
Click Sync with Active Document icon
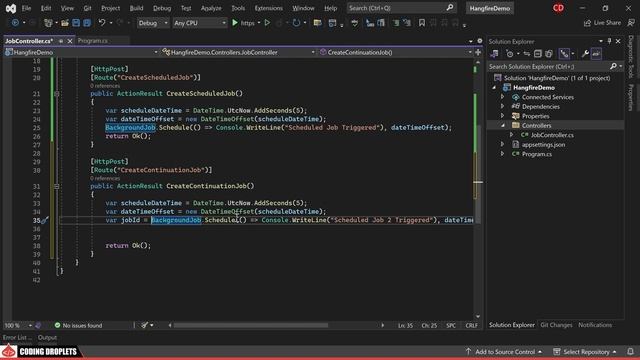[527, 54]
